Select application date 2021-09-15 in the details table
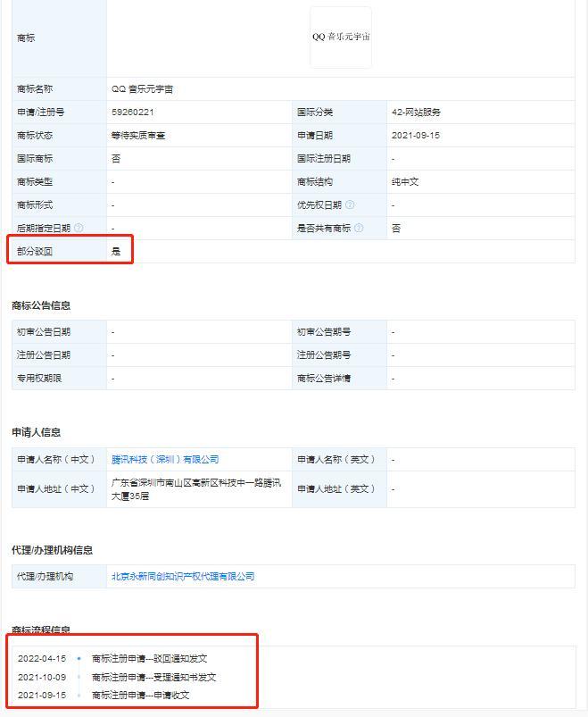 point(415,136)
